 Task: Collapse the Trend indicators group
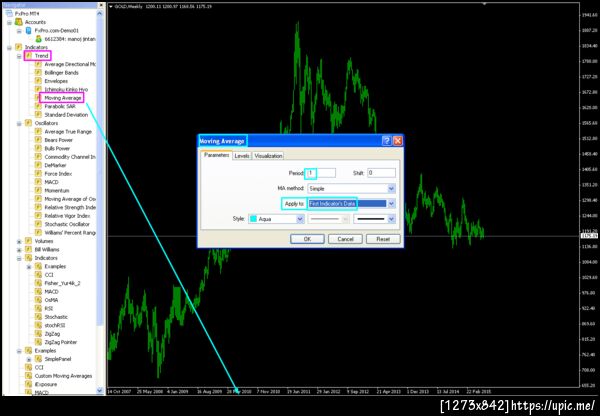coord(19,56)
